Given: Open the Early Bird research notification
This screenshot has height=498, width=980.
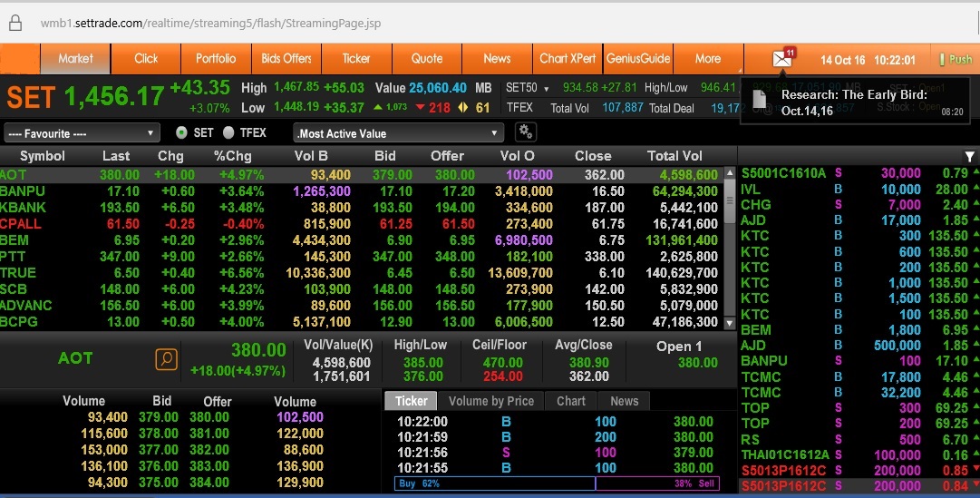Looking at the screenshot, I should [855, 103].
